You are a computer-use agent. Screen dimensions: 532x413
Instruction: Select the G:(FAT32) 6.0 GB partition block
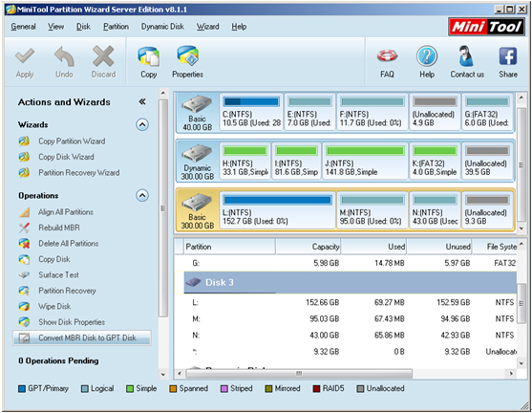tap(487, 112)
